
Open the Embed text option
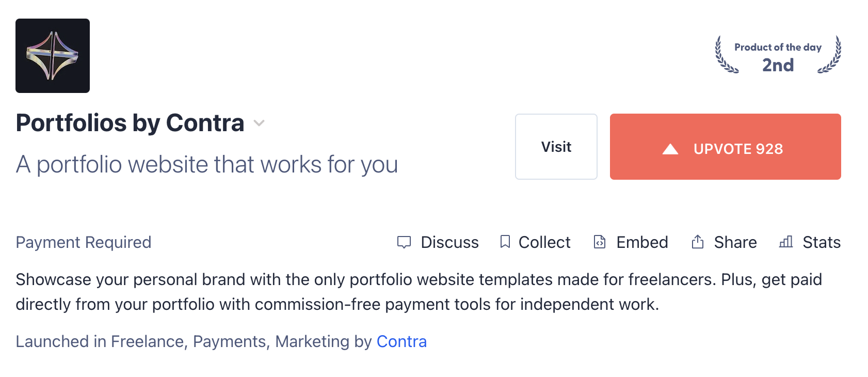click(x=642, y=242)
